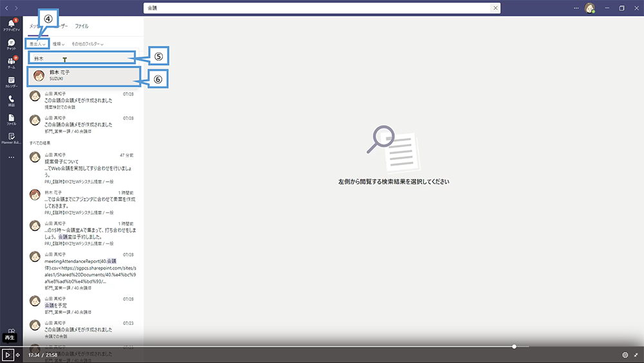This screenshot has width=644, height=363.
Task: Play the video with the 再生 button
Action: pos(7,355)
